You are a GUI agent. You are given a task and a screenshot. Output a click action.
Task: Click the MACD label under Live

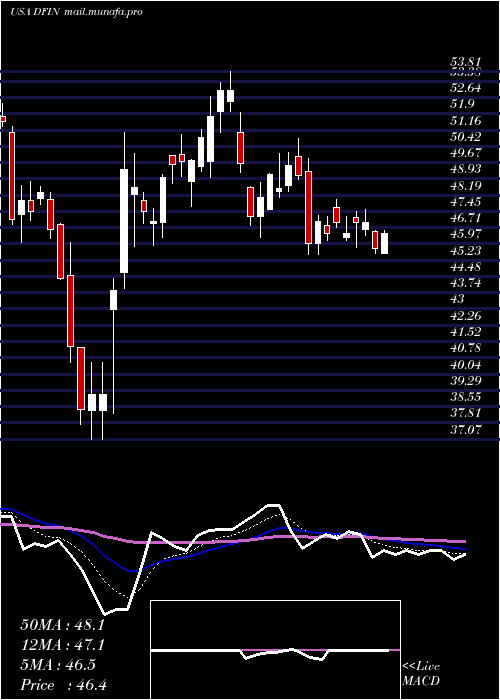pyautogui.click(x=421, y=681)
